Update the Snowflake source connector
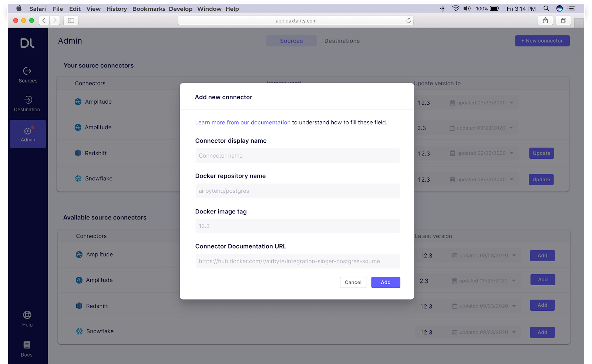 point(541,179)
